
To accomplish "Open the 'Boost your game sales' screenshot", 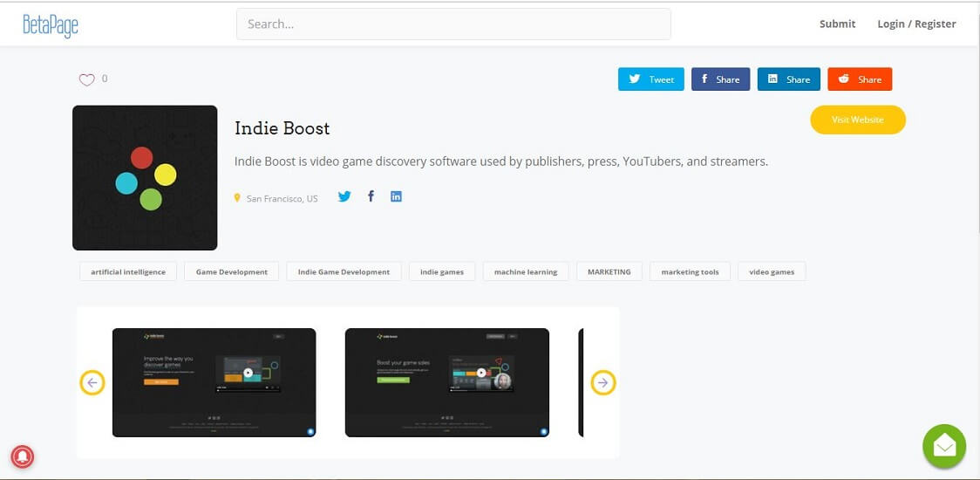I will pos(447,382).
